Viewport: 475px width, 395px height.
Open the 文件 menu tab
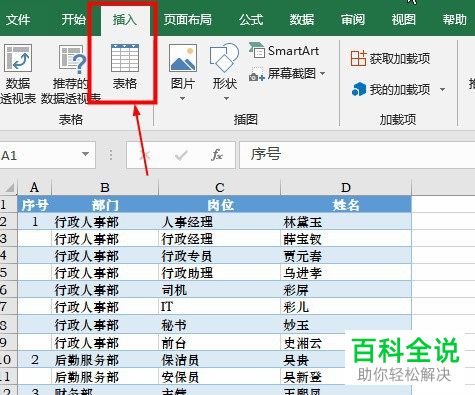coord(18,20)
